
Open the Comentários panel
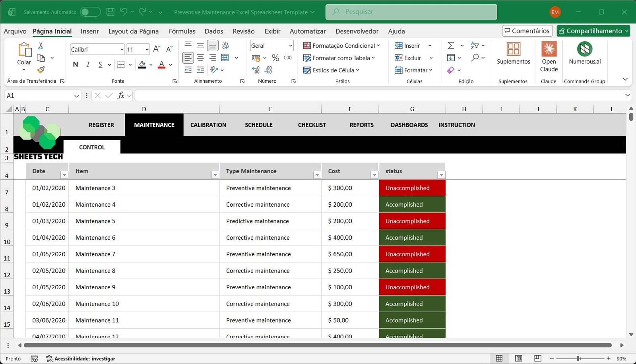tap(527, 31)
